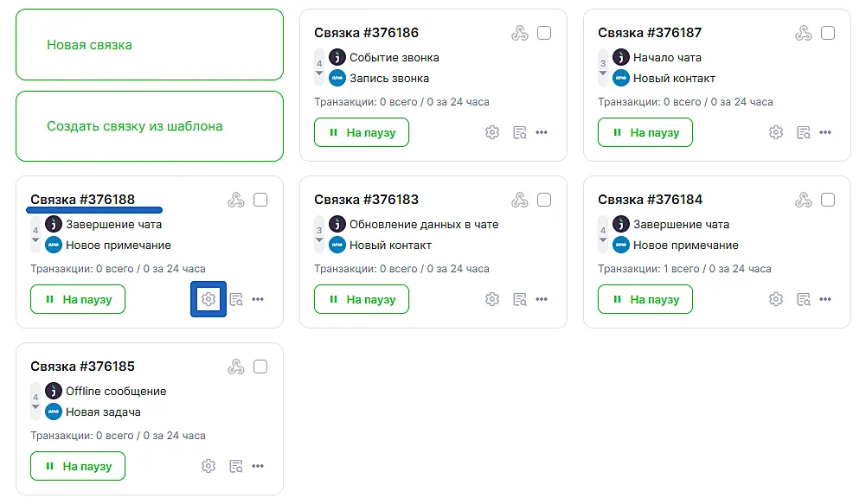This screenshot has height=504, width=866.
Task: View log icon for Связка #376187
Action: point(804,132)
